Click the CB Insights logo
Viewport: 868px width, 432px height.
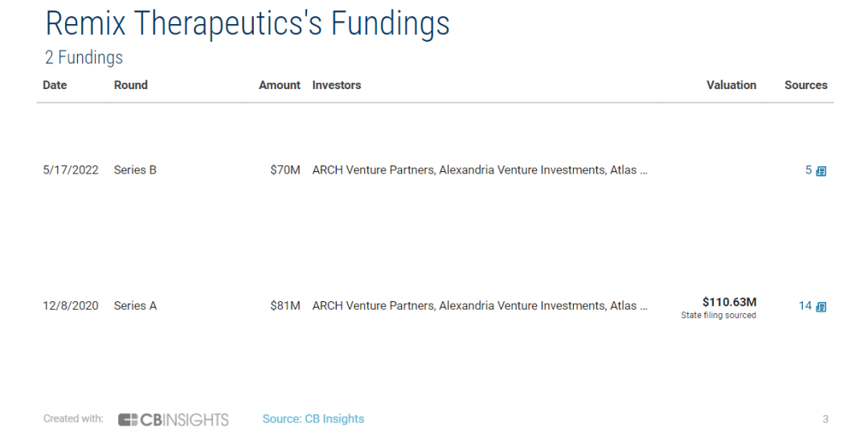click(174, 419)
